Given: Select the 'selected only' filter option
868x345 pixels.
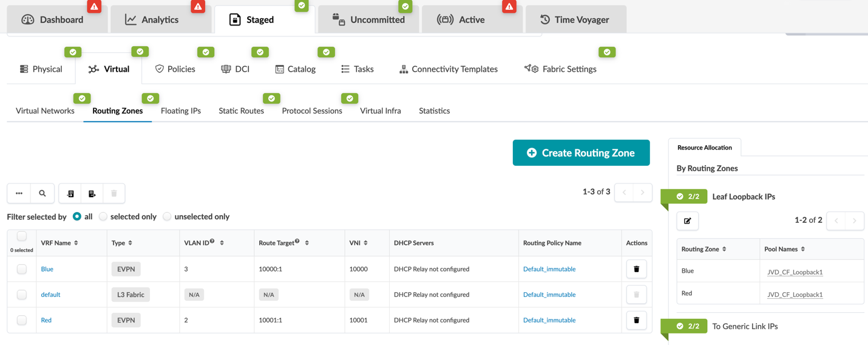Looking at the screenshot, I should 103,217.
